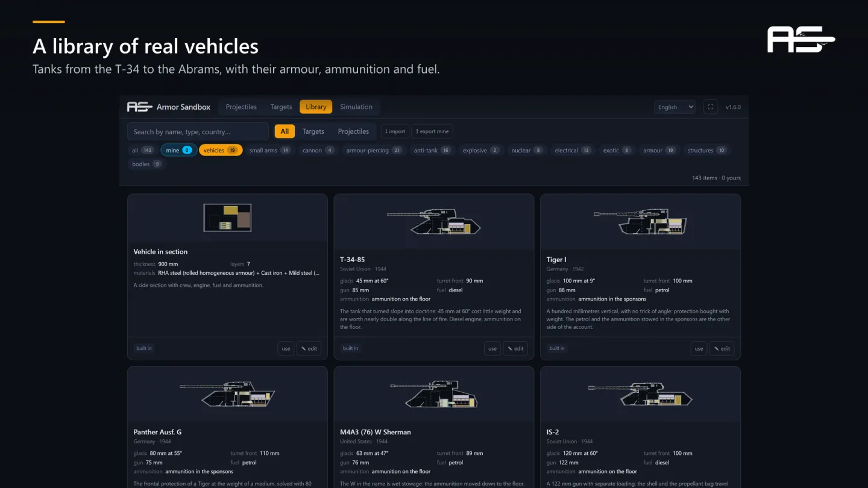868x488 pixels.
Task: Use the Tiger I vehicle
Action: (x=699, y=348)
